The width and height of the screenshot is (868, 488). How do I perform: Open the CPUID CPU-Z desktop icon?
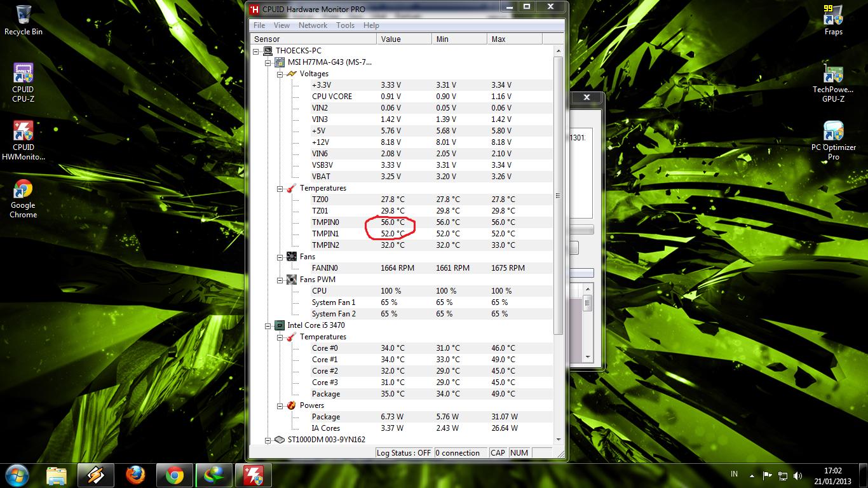tap(23, 82)
